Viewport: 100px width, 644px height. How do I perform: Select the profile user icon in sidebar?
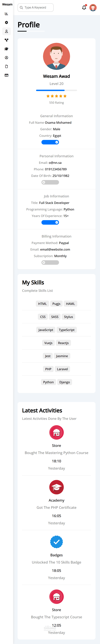tap(7, 31)
